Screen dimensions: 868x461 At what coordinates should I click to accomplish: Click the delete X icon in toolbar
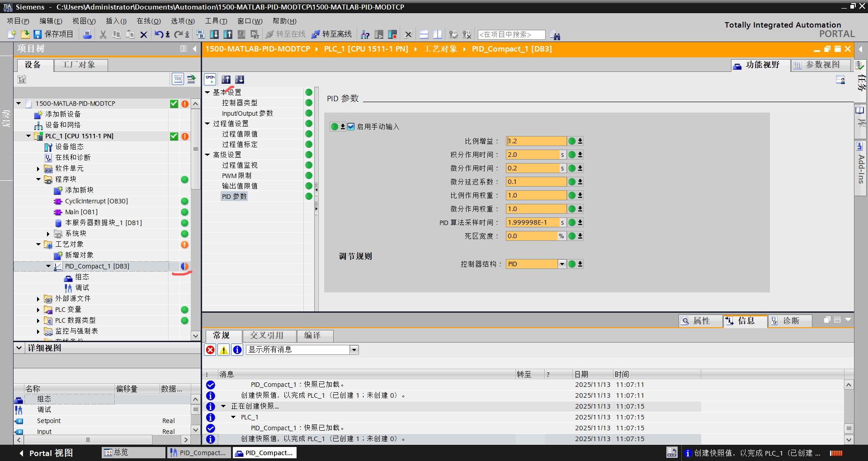click(x=144, y=34)
